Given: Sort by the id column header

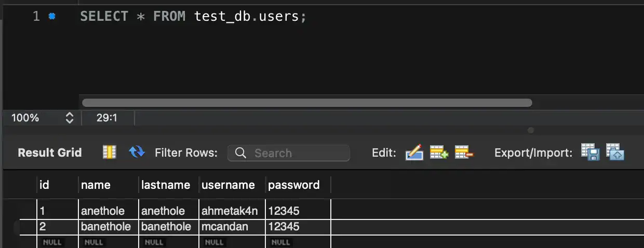Looking at the screenshot, I should (x=58, y=185).
